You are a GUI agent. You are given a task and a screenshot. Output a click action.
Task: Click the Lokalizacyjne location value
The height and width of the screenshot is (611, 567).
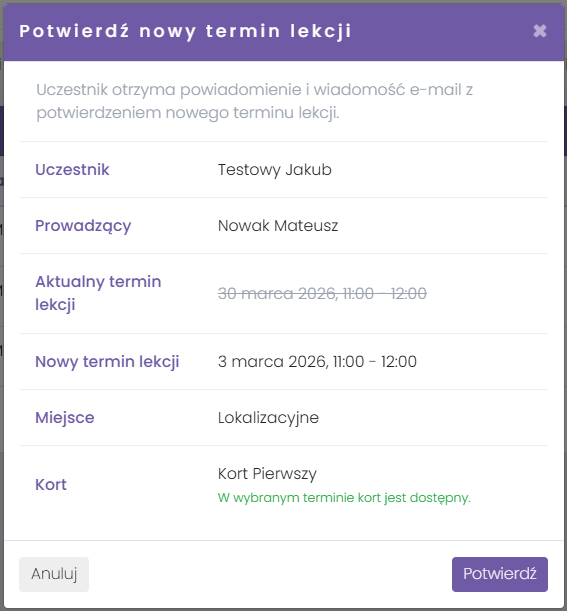268,418
